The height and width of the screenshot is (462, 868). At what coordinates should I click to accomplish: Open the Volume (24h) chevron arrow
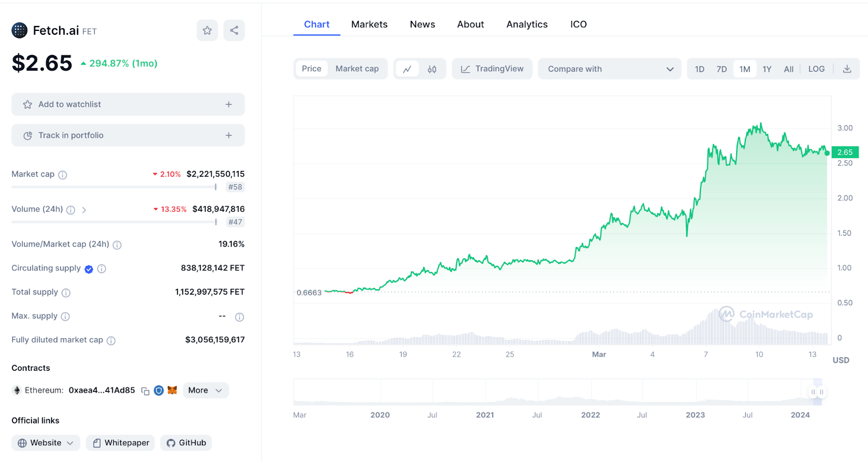pyautogui.click(x=84, y=210)
